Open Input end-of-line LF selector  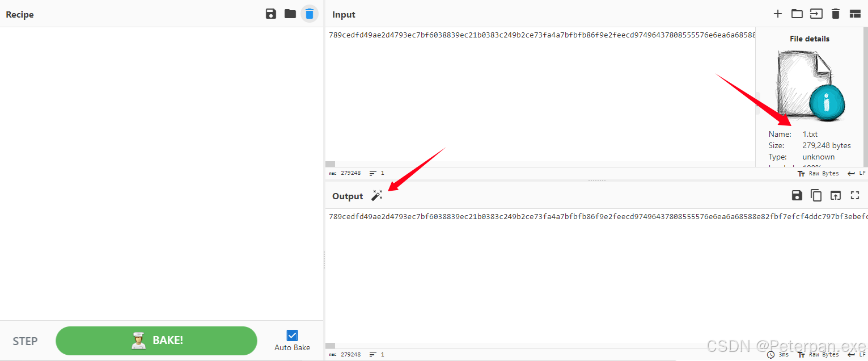pos(857,174)
